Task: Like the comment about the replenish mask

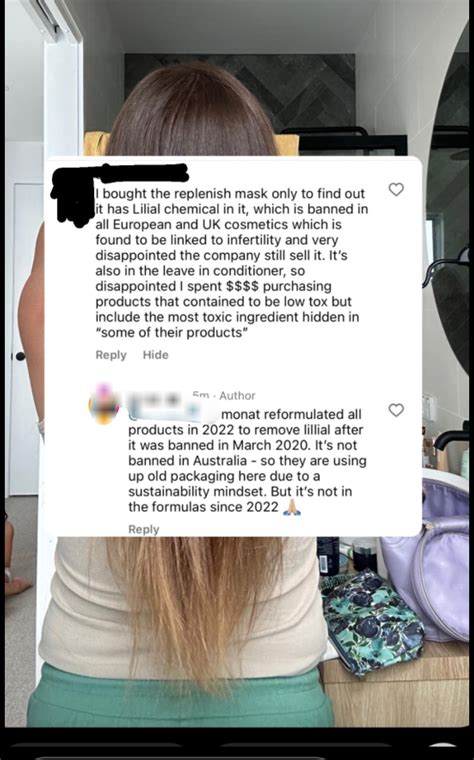Action: (396, 190)
